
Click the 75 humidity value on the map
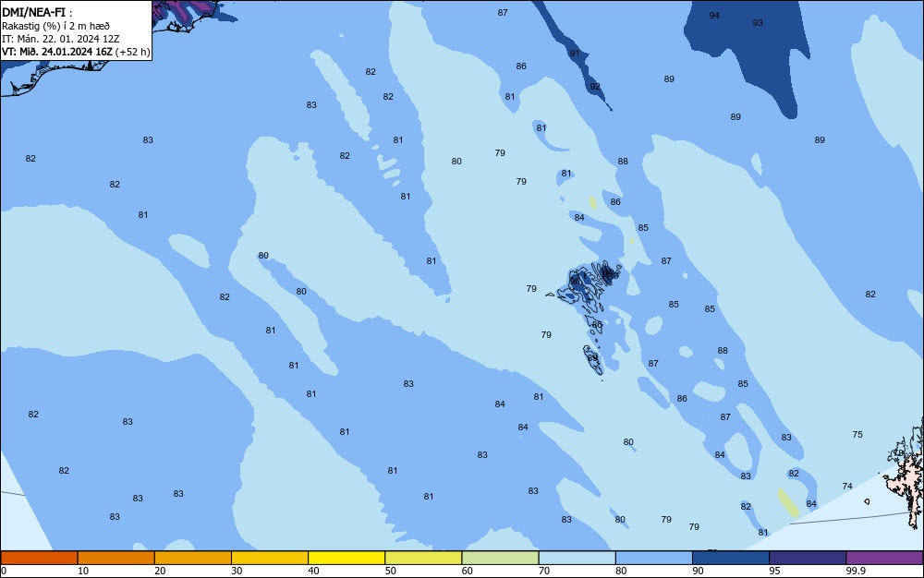pos(857,434)
